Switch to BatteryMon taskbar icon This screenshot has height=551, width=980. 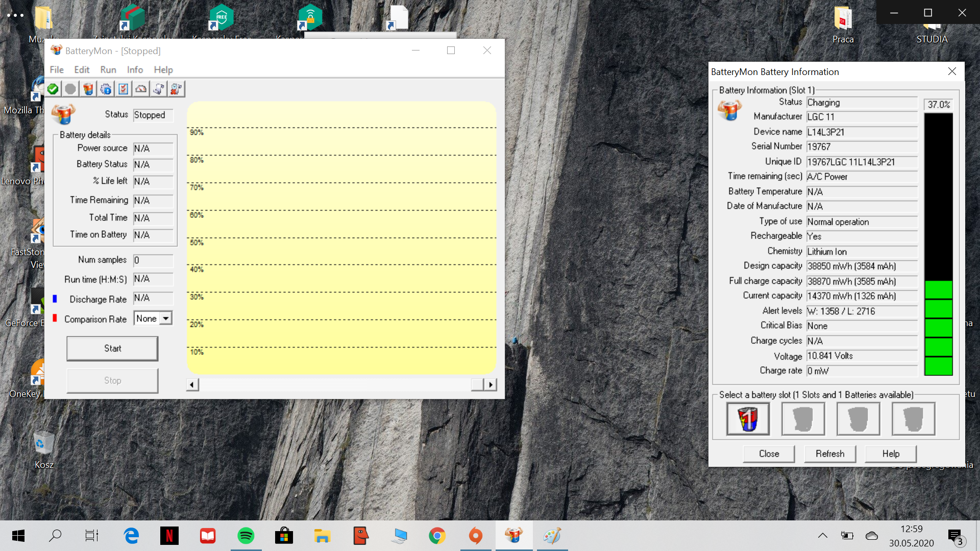click(x=513, y=536)
